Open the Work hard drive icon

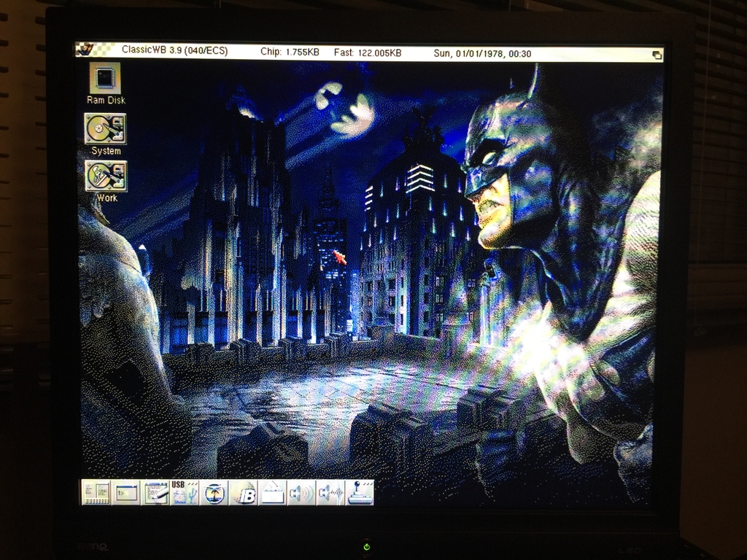click(x=106, y=176)
